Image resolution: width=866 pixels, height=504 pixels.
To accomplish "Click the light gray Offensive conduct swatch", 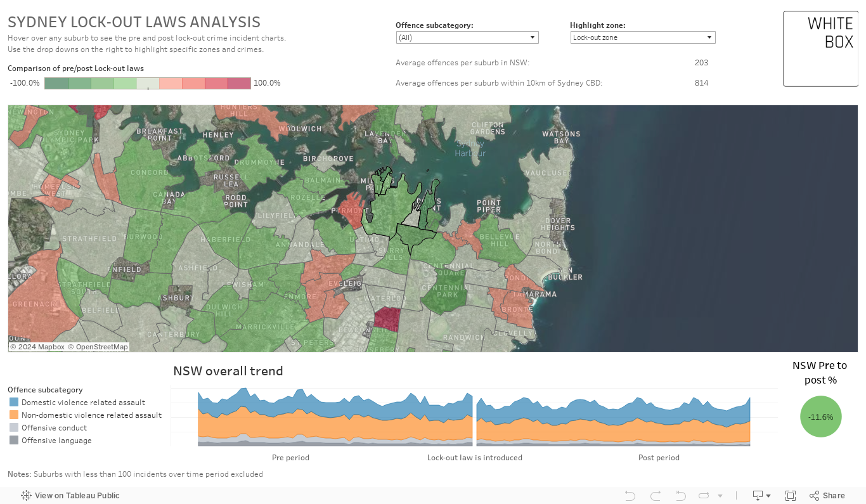I will coord(14,428).
